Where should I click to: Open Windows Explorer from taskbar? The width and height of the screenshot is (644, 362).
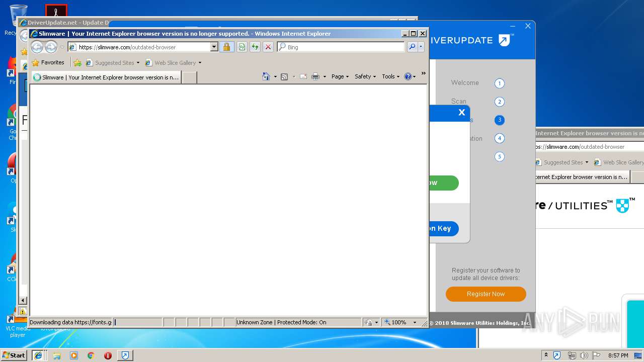[57, 355]
